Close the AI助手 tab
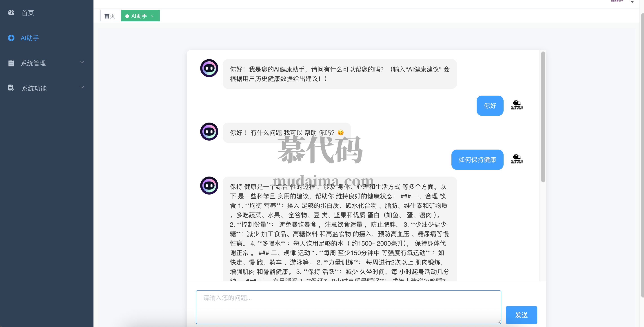The height and width of the screenshot is (327, 644). 152,16
